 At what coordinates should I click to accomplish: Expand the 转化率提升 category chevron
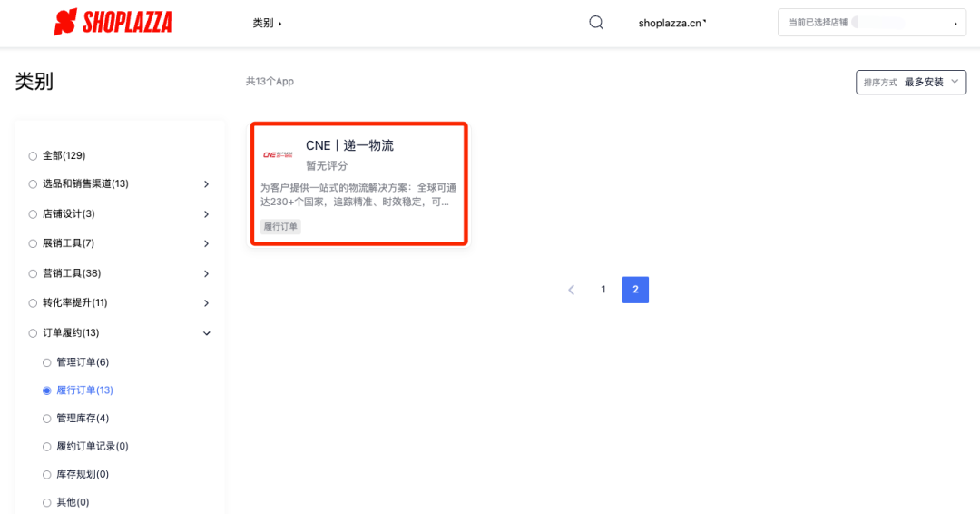[206, 302]
